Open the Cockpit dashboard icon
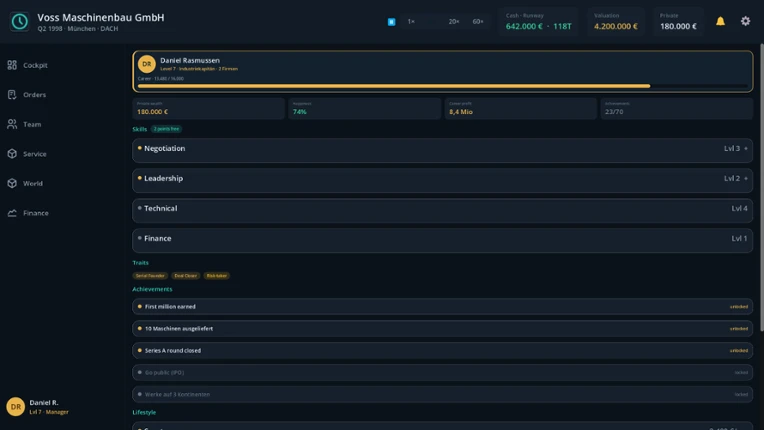 tap(12, 65)
